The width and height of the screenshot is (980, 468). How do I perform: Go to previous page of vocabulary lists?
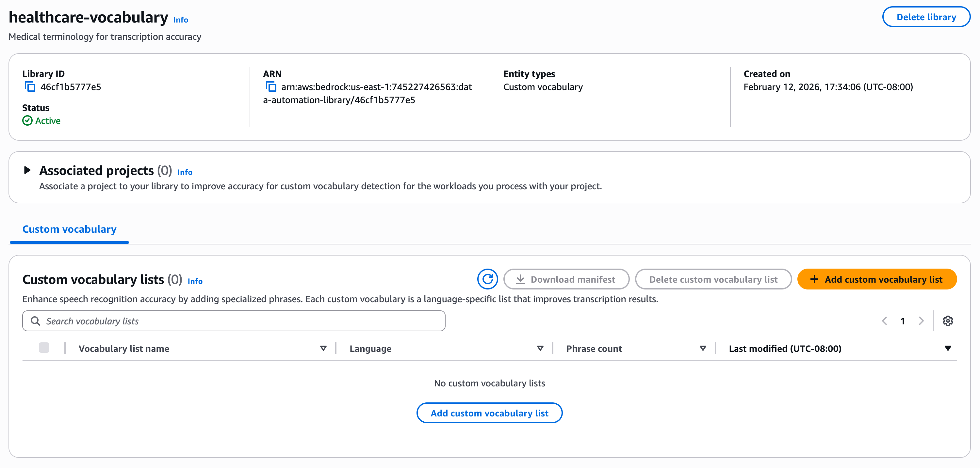885,321
